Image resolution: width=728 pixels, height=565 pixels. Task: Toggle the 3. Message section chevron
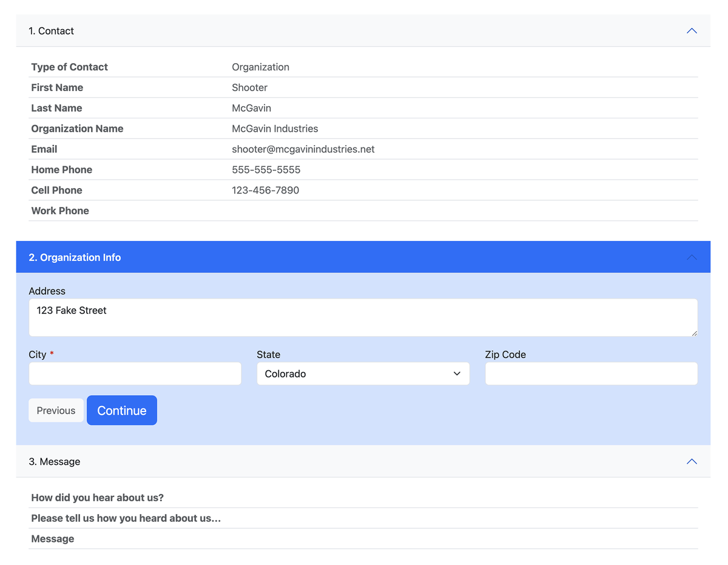pos(692,462)
